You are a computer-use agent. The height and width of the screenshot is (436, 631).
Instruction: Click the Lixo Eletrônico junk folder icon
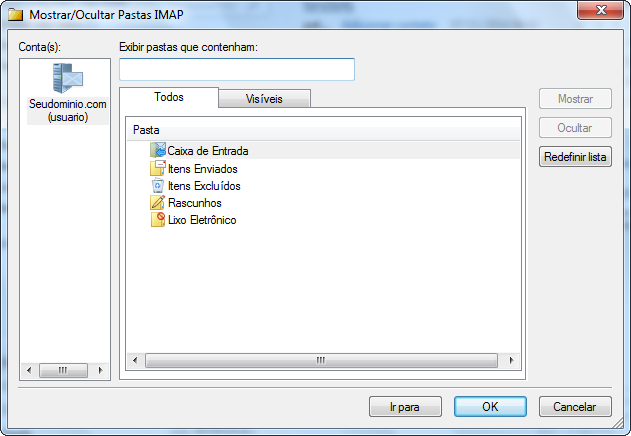pos(158,220)
